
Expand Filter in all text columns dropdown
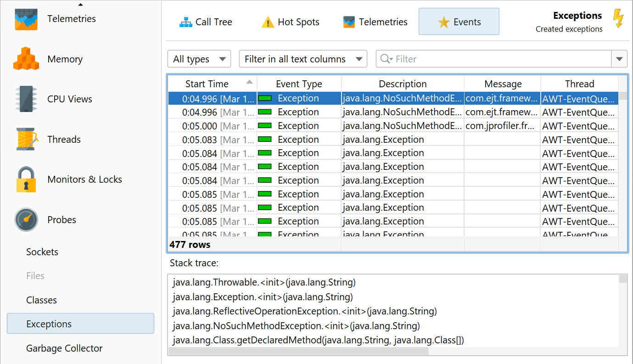[303, 59]
